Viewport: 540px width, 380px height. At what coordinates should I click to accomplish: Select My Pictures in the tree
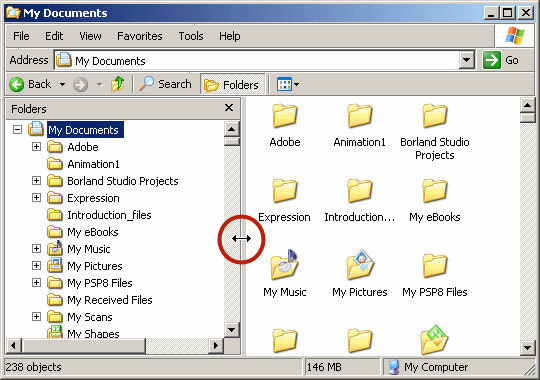point(95,266)
